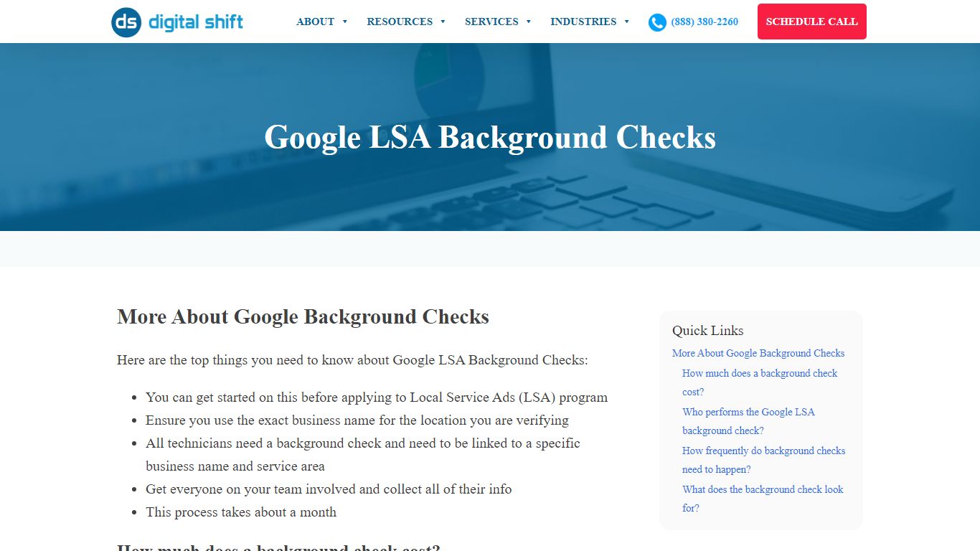980x551 pixels.
Task: Click the More About Google Background Checks heading
Action: click(x=303, y=316)
